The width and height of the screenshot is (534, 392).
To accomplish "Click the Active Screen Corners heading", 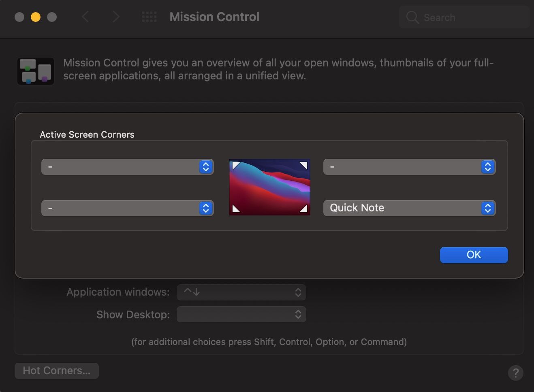I will click(x=87, y=134).
